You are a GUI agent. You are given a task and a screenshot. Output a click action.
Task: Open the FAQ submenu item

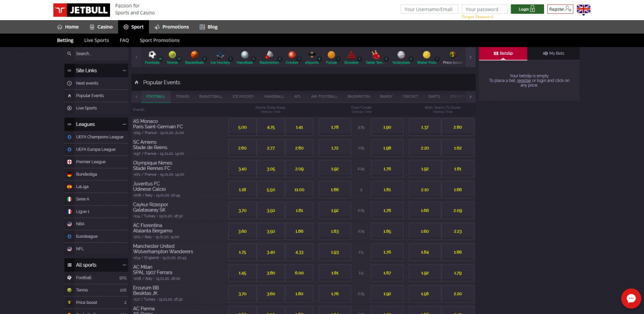(125, 40)
